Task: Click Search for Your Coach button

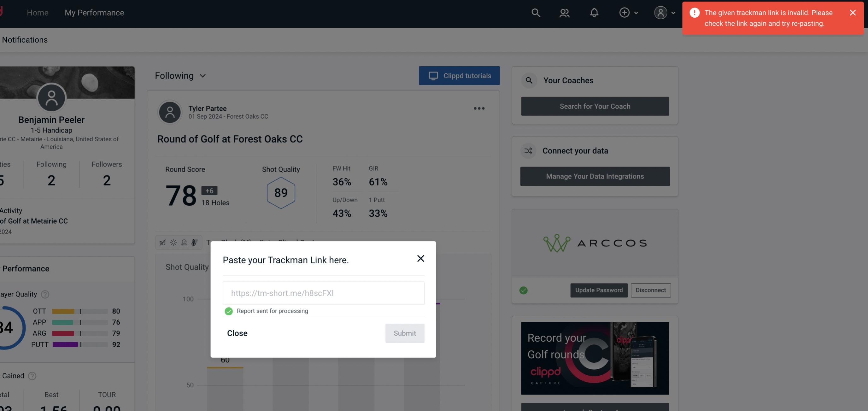Action: 595,106
